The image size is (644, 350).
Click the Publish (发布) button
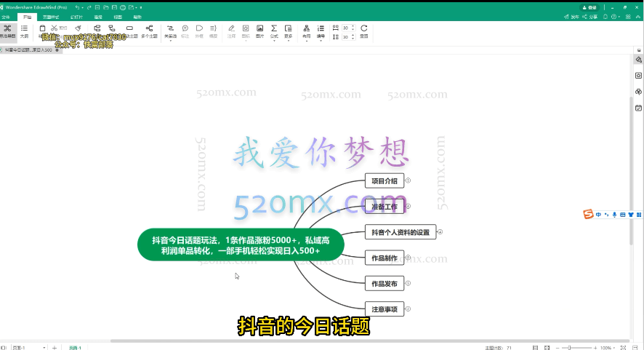[x=571, y=17]
